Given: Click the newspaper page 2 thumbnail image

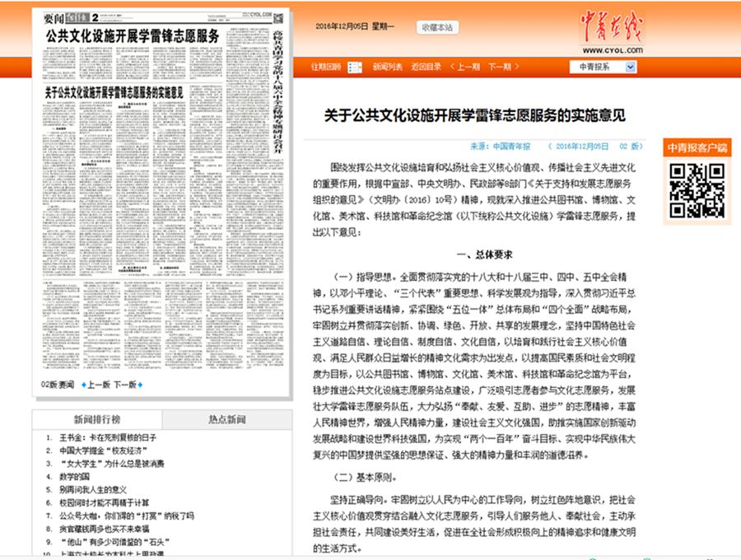Looking at the screenshot, I should tap(163, 190).
